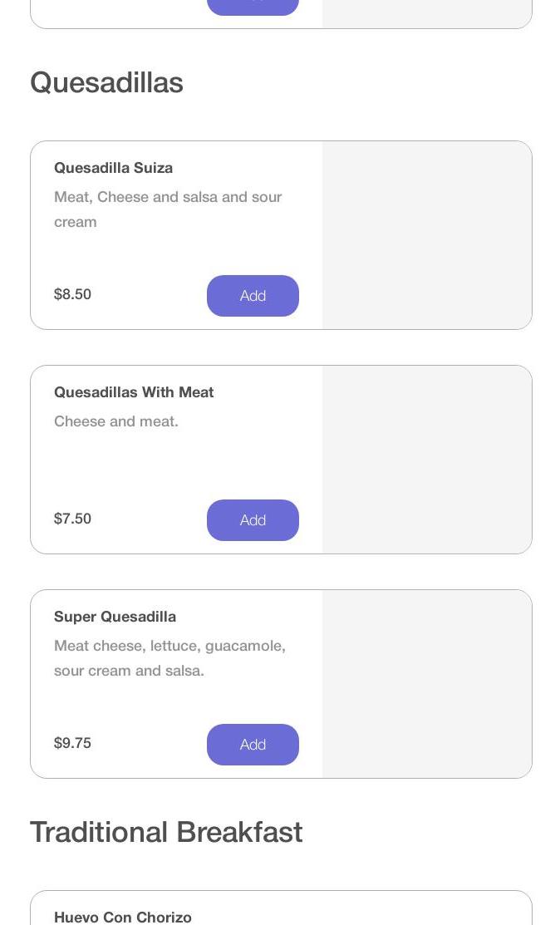The image size is (560, 925).
Task: Add Quesadillas With Meat to the order
Action: (253, 520)
